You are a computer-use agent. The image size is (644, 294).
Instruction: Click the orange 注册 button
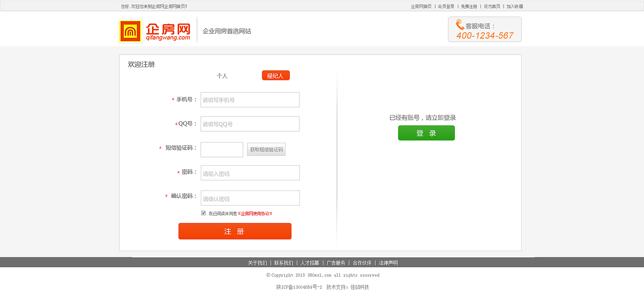click(235, 231)
